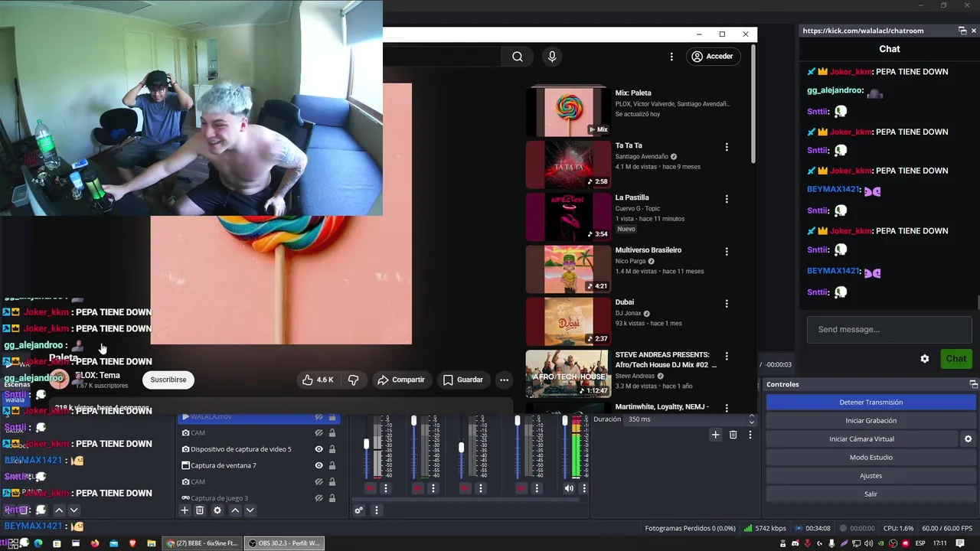The height and width of the screenshot is (551, 980).
Task: Open the YouTube settings three-dot menu beside Acceder
Action: (671, 57)
